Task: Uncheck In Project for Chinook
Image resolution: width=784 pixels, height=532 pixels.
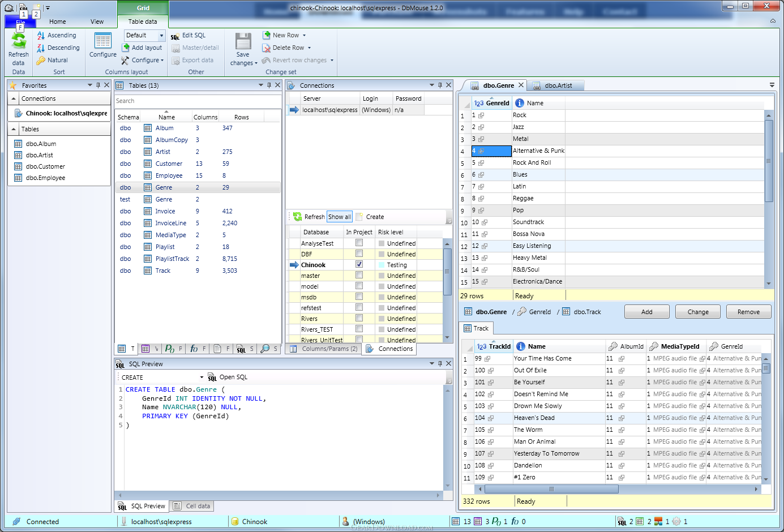Action: [359, 264]
